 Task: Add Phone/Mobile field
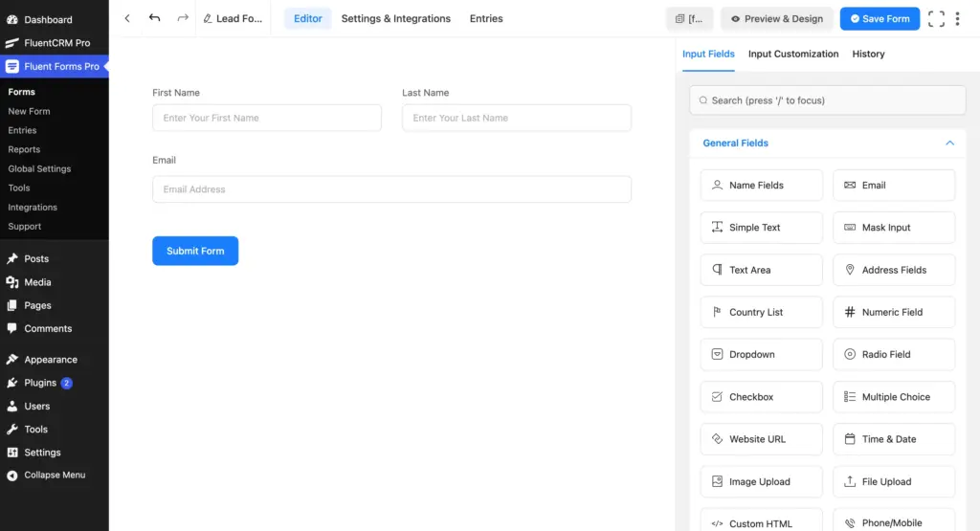tap(894, 520)
